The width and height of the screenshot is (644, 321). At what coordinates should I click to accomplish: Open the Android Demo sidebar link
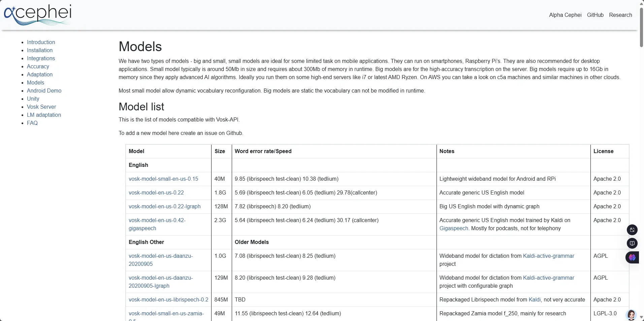[44, 91]
